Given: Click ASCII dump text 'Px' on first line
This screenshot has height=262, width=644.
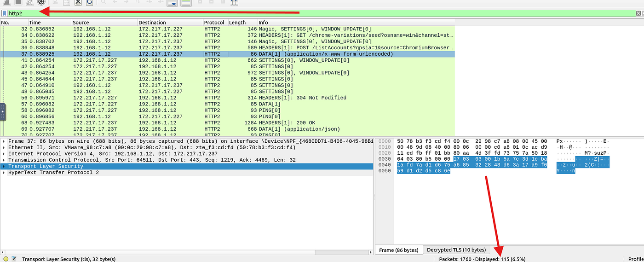Looking at the screenshot, I should 560,141.
